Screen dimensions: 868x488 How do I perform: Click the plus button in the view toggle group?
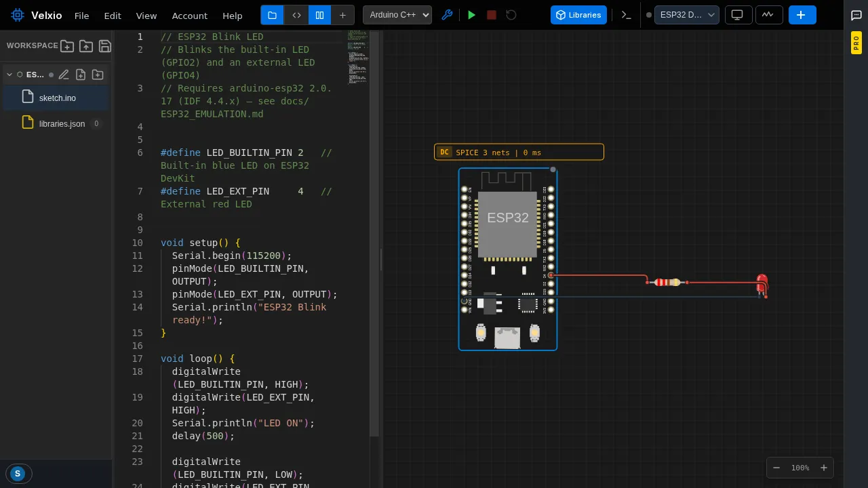tap(342, 15)
